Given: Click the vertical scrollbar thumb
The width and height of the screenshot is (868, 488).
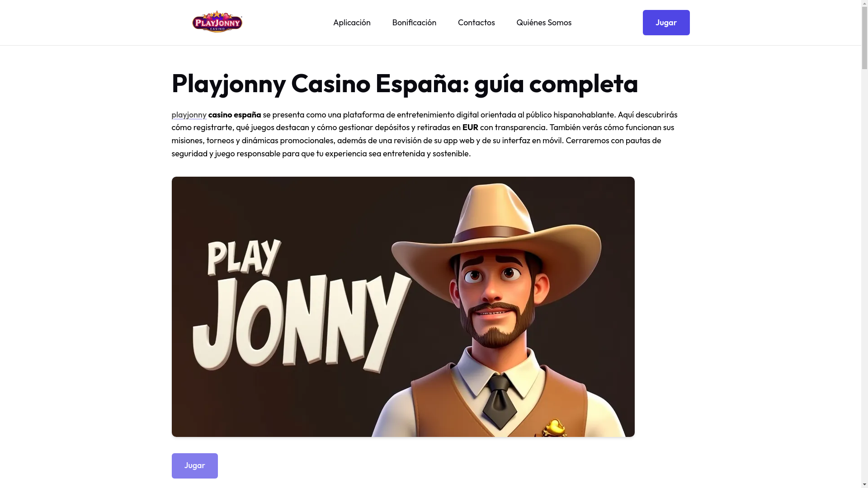Looking at the screenshot, I should pos(864,38).
